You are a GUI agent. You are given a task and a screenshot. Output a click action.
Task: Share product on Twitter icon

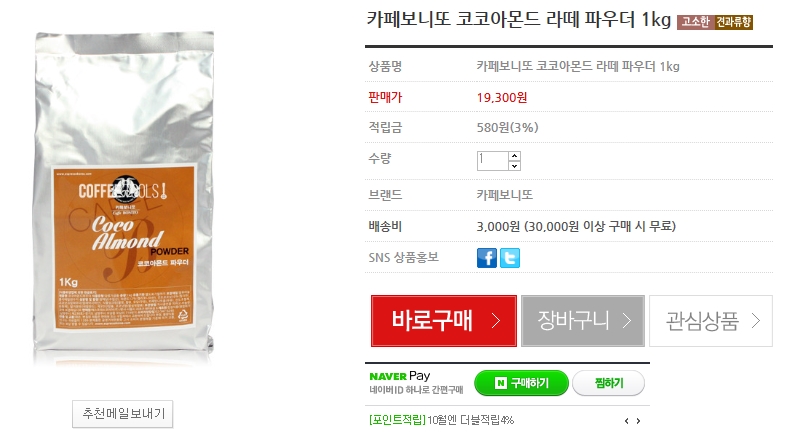(510, 258)
